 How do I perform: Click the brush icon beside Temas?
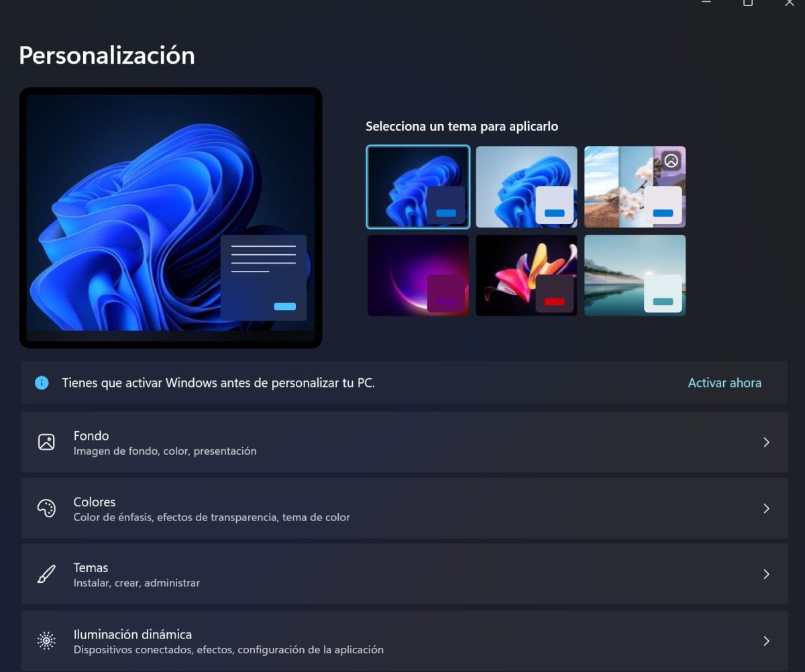46,574
